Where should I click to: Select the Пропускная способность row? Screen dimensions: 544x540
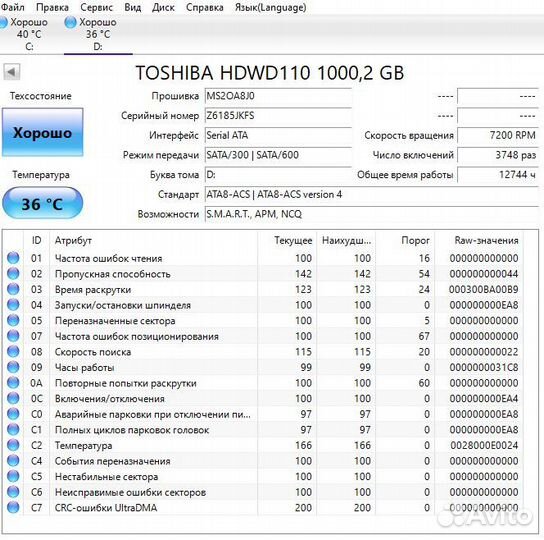coord(263,273)
